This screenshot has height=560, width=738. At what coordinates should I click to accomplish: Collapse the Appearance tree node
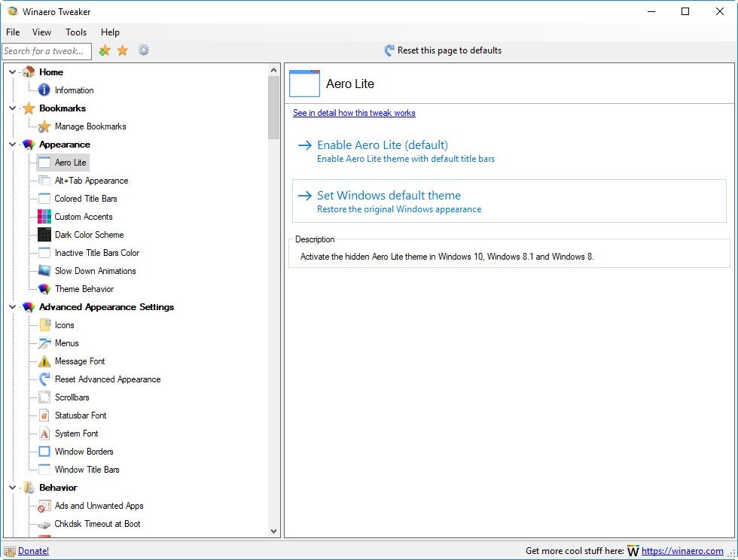click(13, 145)
